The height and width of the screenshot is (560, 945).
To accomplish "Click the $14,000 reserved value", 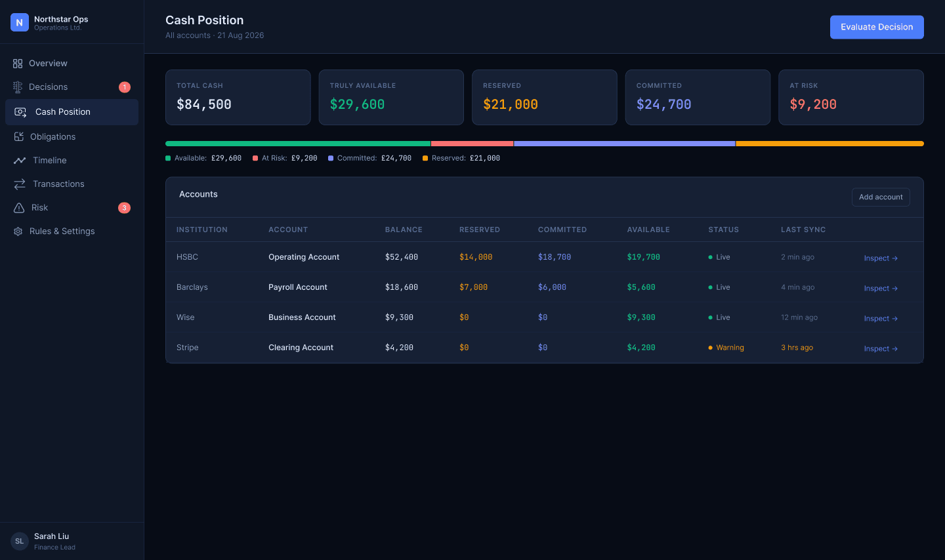I will coord(476,257).
